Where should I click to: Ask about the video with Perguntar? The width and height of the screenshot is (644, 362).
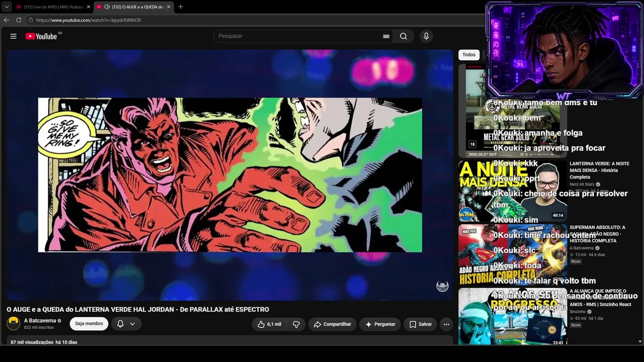pyautogui.click(x=380, y=324)
